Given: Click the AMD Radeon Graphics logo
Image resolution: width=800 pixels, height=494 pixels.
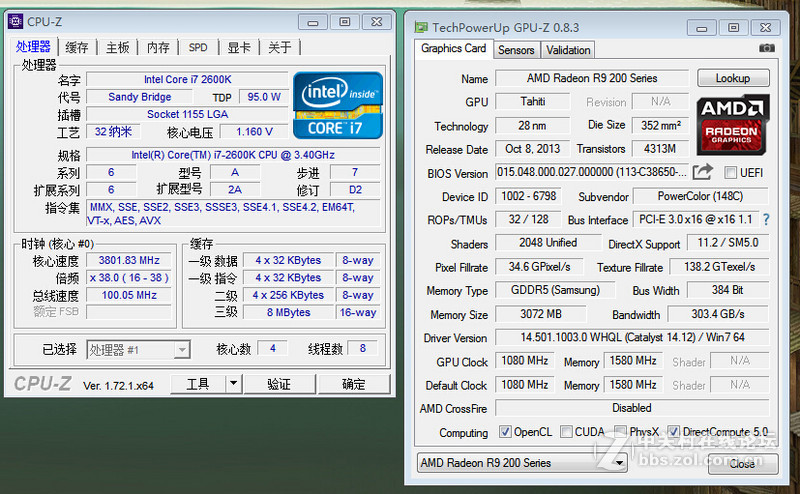Looking at the screenshot, I should (x=733, y=124).
